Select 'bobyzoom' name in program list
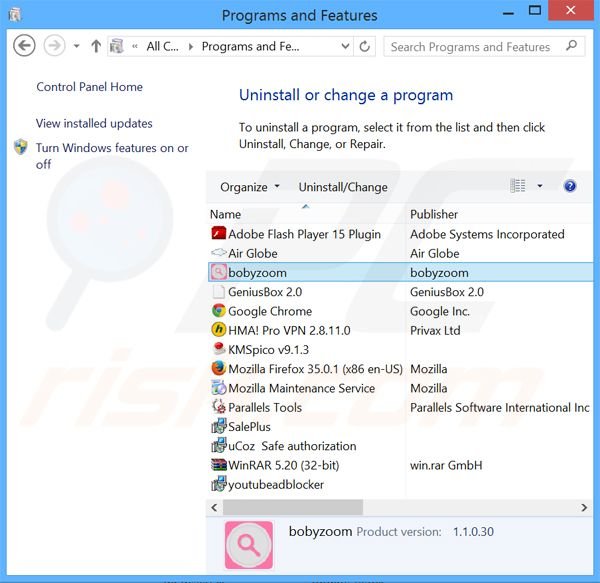Image resolution: width=600 pixels, height=583 pixels. coord(257,273)
